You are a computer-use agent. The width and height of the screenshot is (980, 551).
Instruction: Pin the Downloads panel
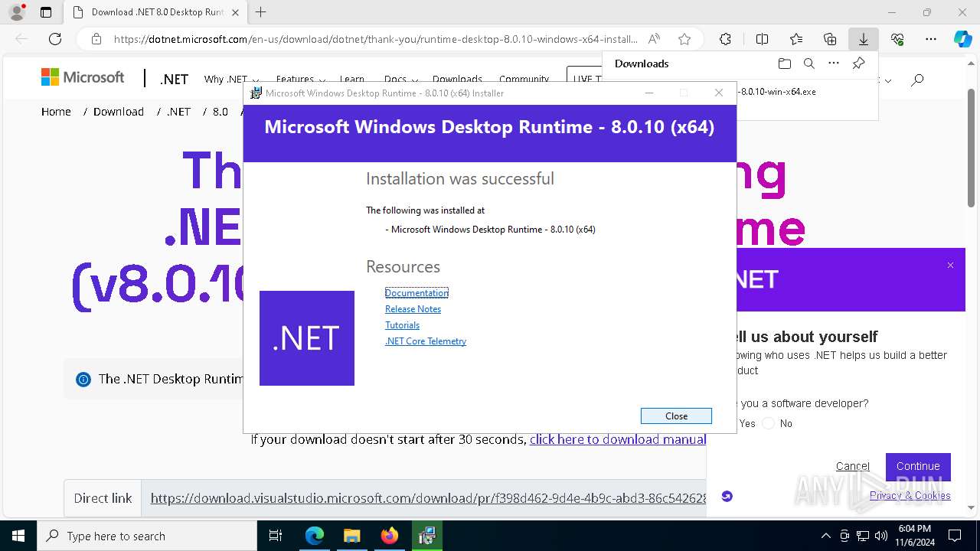coord(858,64)
